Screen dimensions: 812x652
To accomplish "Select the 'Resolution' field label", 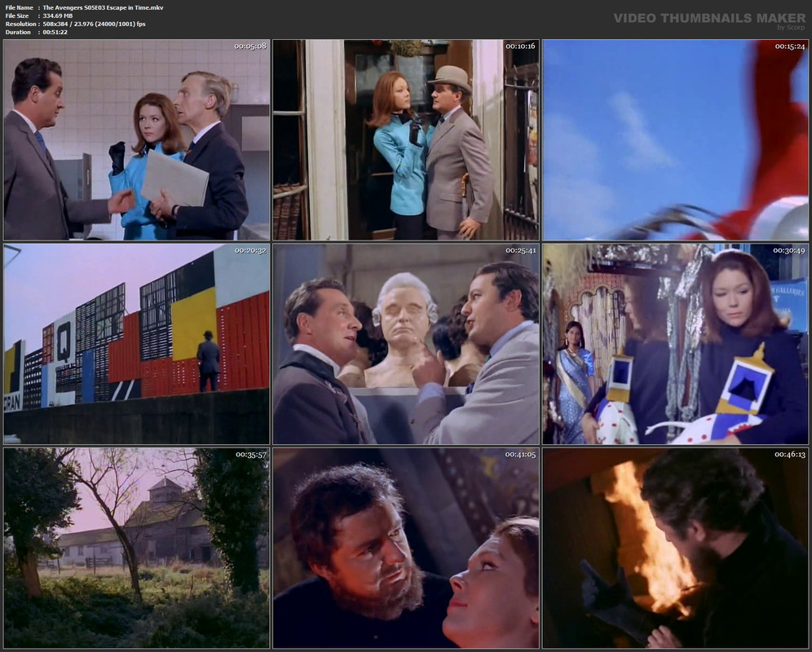I will 20,24.
